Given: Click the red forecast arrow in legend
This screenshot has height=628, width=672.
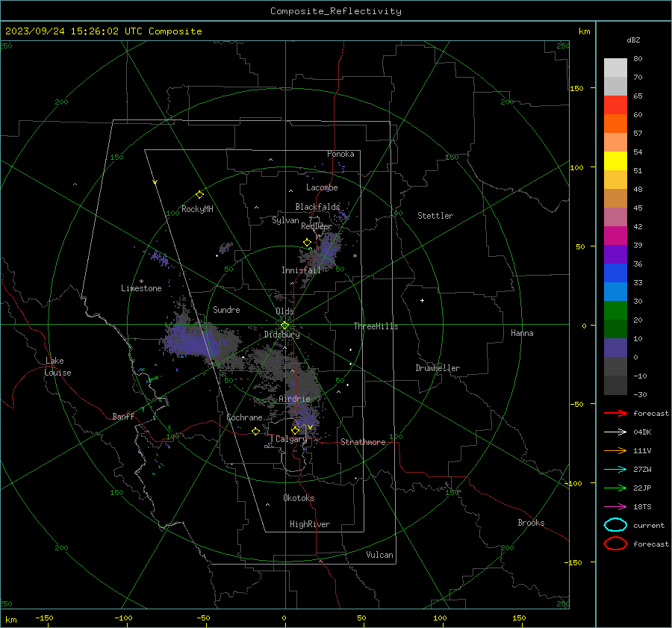Looking at the screenshot, I should click(615, 413).
